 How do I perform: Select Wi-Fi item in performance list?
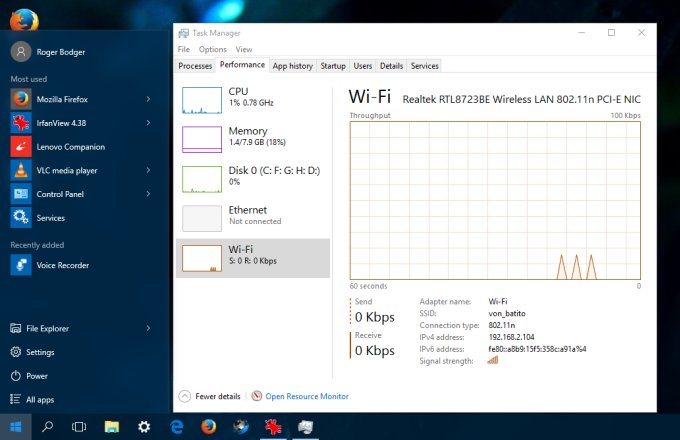tap(253, 258)
